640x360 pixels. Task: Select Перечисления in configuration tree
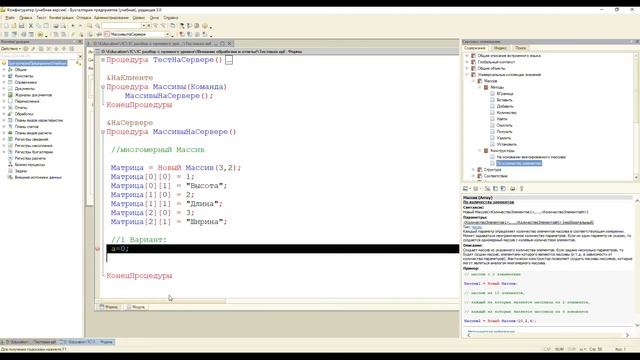coord(27,101)
